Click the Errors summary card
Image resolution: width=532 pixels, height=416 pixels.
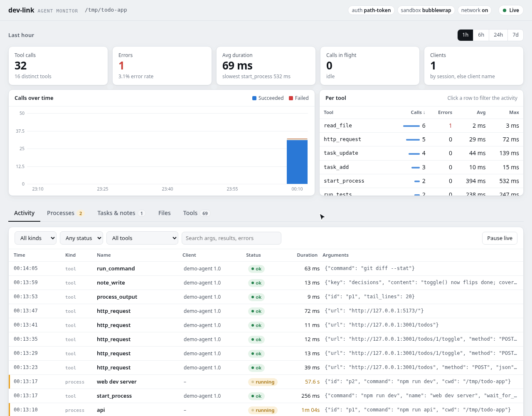click(162, 66)
